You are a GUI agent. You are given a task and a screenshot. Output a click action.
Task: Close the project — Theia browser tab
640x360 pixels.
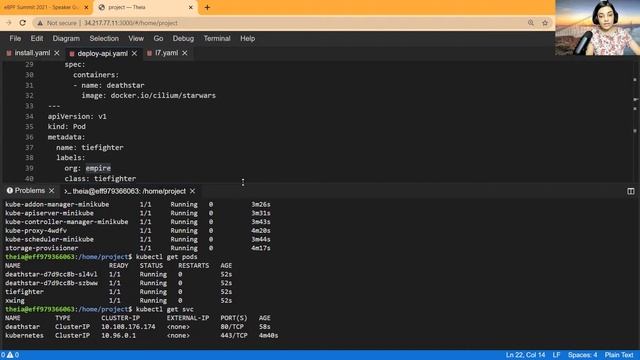(191, 7)
